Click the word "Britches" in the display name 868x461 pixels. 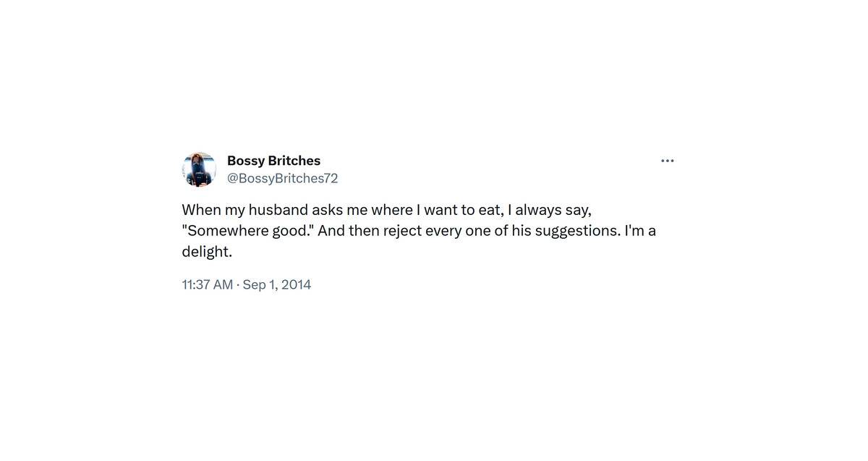click(294, 161)
